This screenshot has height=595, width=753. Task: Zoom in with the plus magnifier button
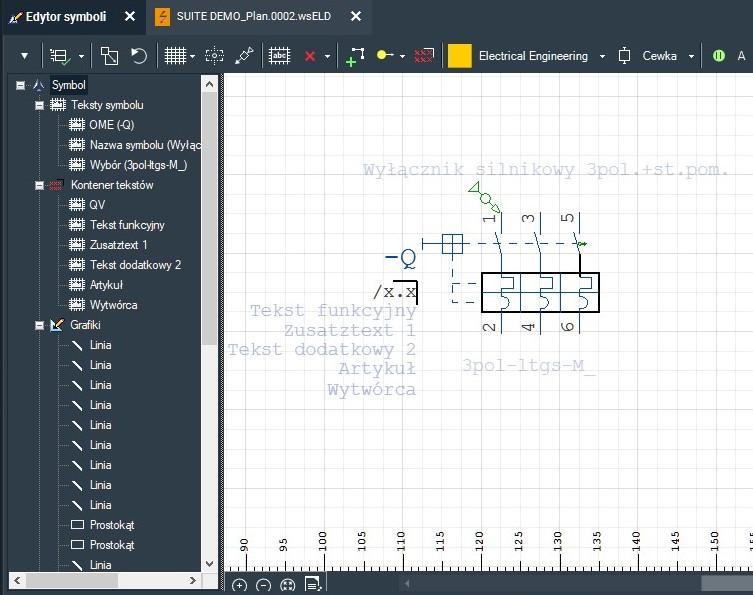pyautogui.click(x=239, y=585)
